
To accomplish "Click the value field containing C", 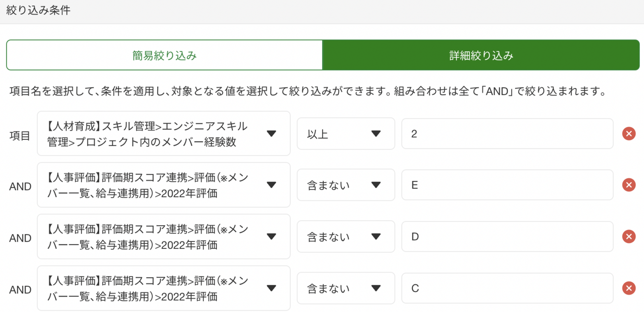I will pyautogui.click(x=507, y=288).
